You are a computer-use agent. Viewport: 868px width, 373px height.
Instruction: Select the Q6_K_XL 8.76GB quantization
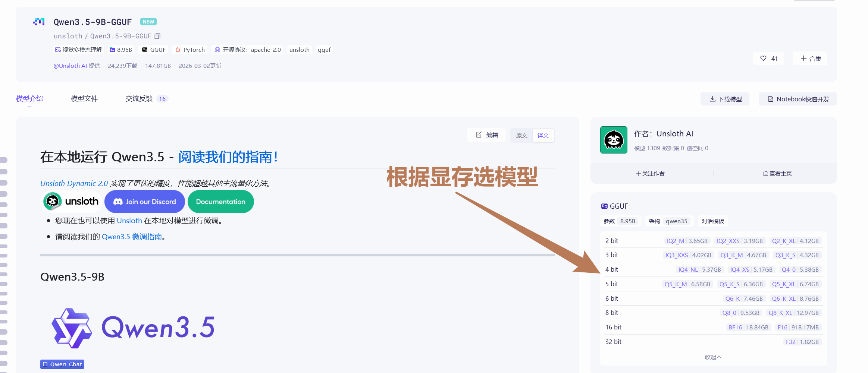click(795, 299)
